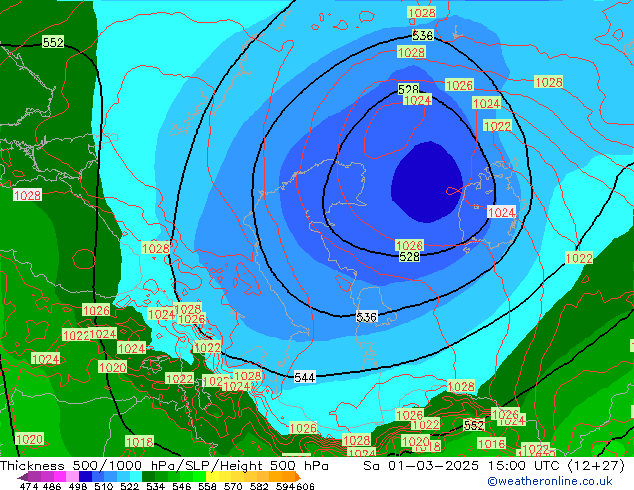Select the darkest green legend swatch
Image resolution: width=634 pixels, height=490 pixels.
tap(148, 476)
